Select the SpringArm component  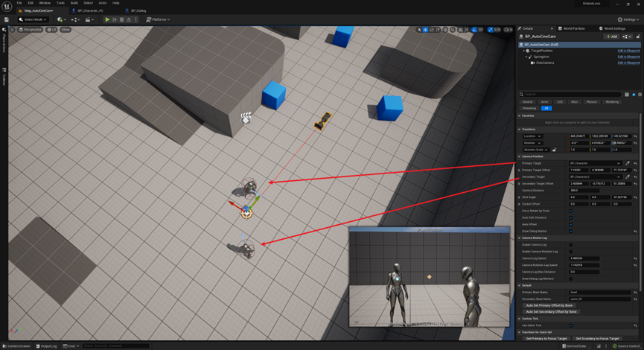point(541,57)
